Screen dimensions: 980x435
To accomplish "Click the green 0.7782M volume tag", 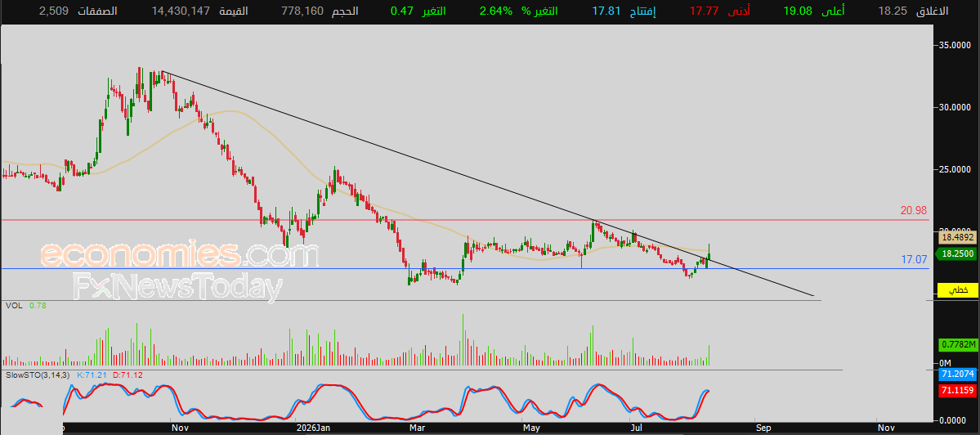I will pyautogui.click(x=957, y=344).
